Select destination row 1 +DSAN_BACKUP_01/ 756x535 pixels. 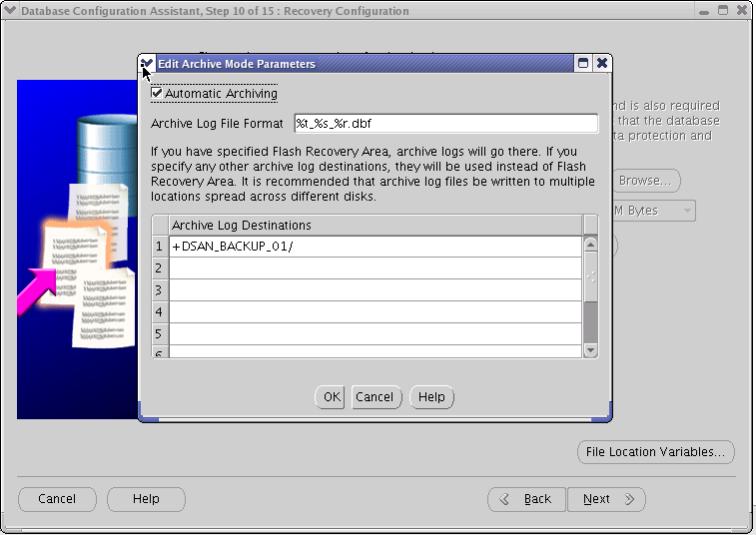(x=376, y=247)
